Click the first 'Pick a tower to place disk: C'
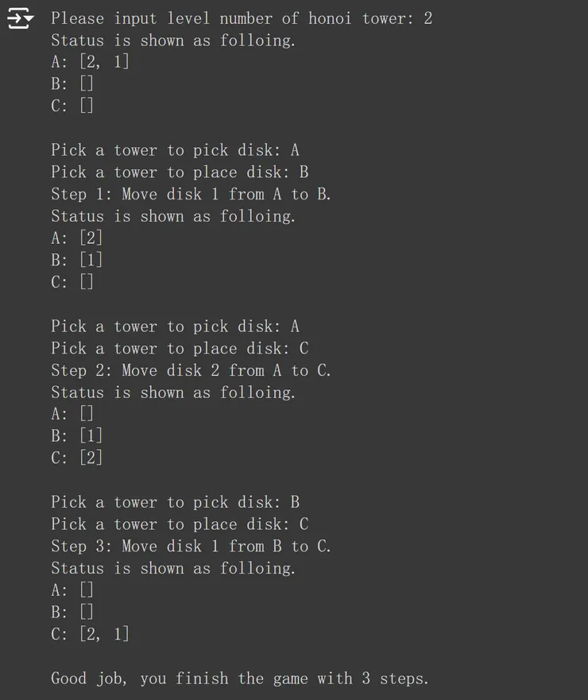Screen dimensions: 588x700 [180, 349]
